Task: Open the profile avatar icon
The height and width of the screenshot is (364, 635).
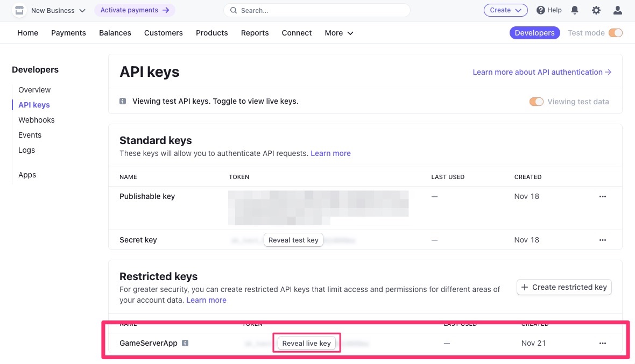Action: (617, 10)
